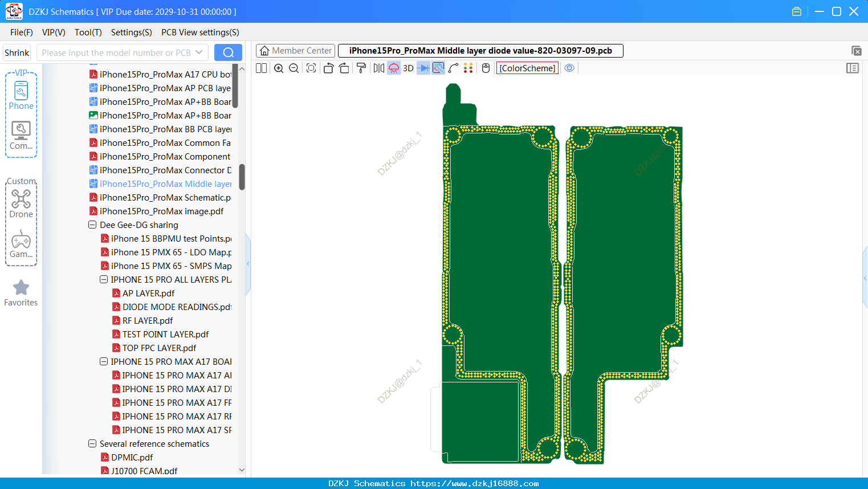Collapse the Dee Gee-DG sharing folder
868x489 pixels.
(92, 225)
